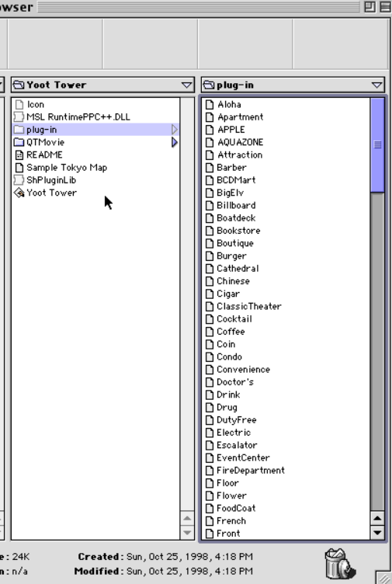Click the plug-in list scroll up arrow
This screenshot has width=392, height=584.
coord(377,518)
